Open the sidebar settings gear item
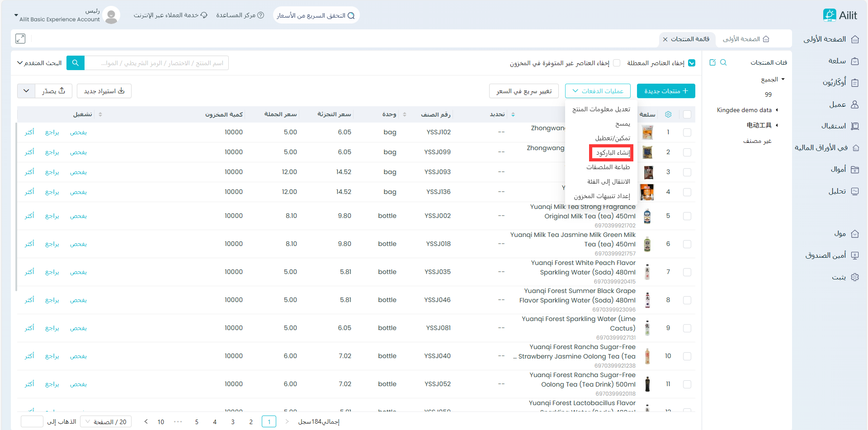This screenshot has height=430, width=868. [854, 277]
